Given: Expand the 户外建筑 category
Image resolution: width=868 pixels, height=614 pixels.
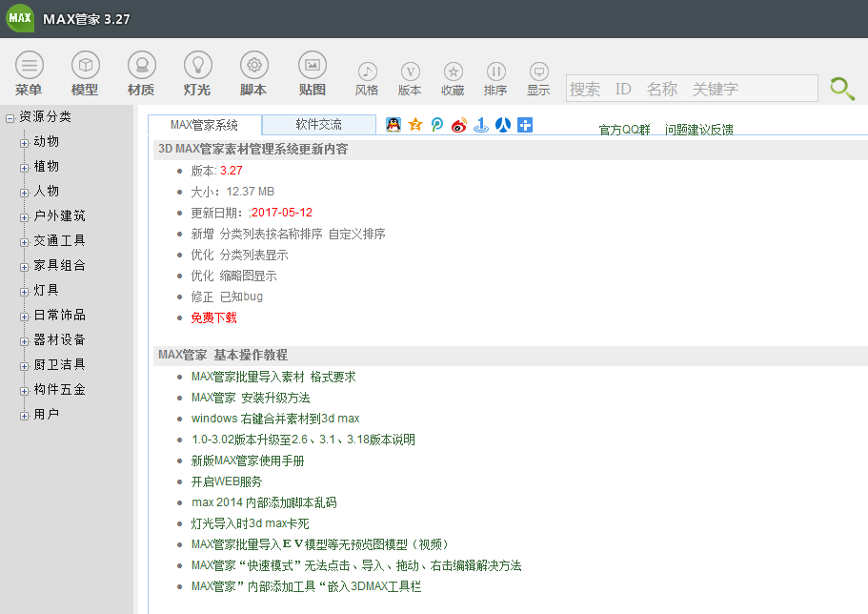Looking at the screenshot, I should (x=24, y=217).
